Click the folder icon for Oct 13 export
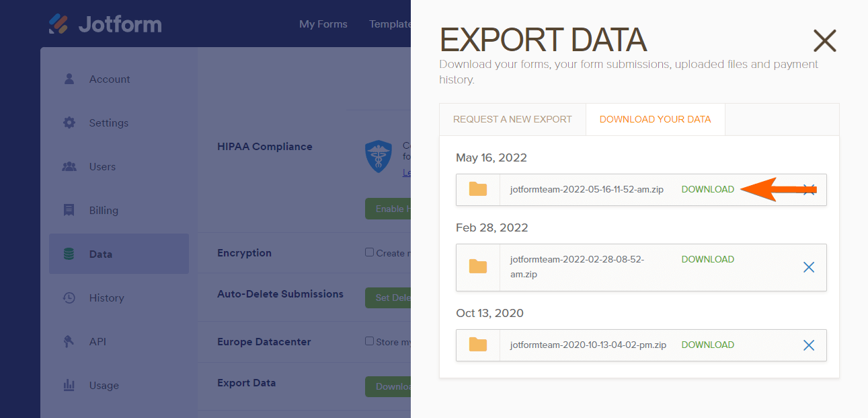Image resolution: width=868 pixels, height=418 pixels. click(x=478, y=345)
